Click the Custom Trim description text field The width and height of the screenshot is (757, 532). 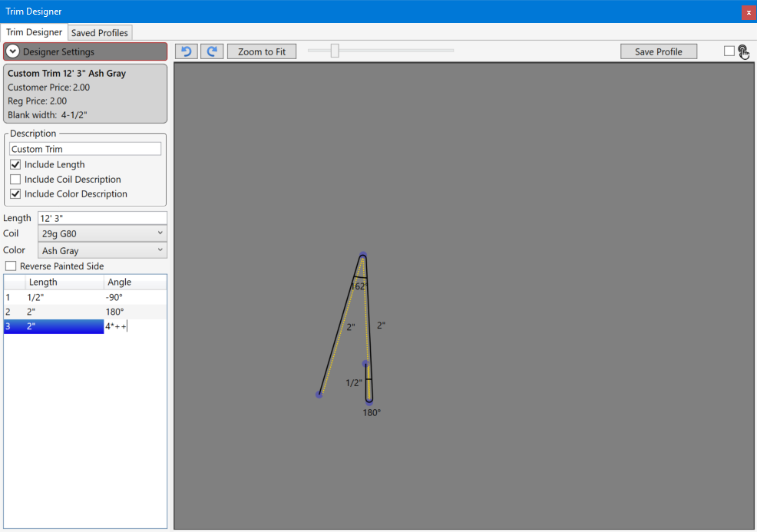pyautogui.click(x=85, y=149)
